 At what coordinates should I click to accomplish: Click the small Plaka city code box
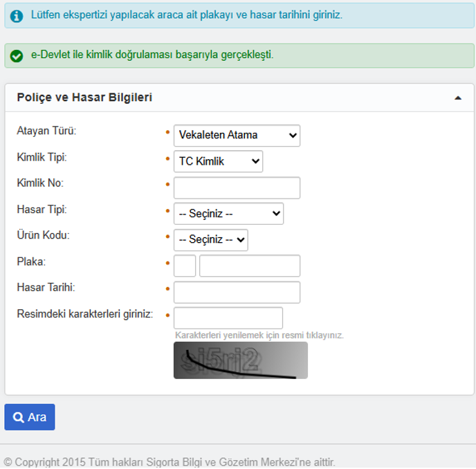[185, 266]
